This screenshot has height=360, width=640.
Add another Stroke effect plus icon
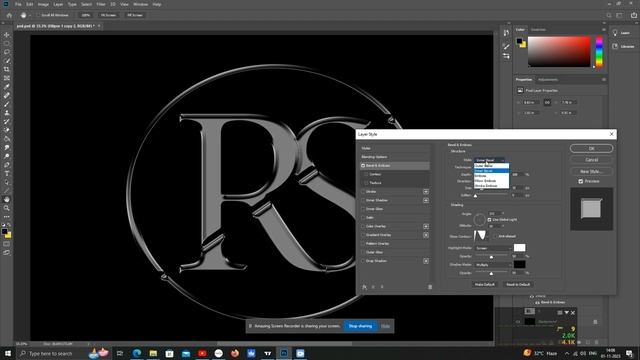click(426, 191)
